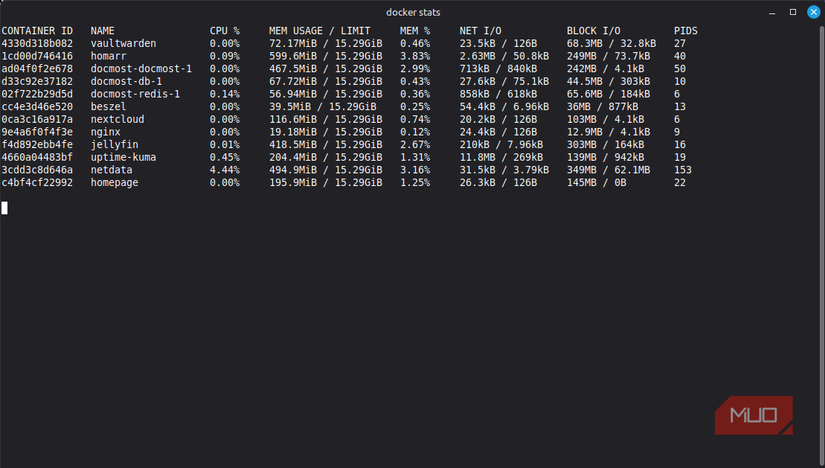The width and height of the screenshot is (825, 468).
Task: Click the BLOCK I/O column header
Action: point(593,31)
